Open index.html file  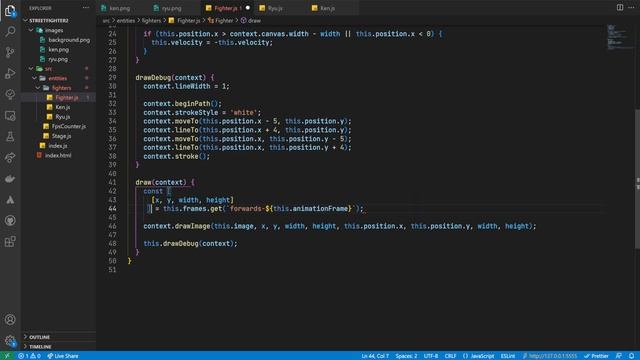pos(59,156)
